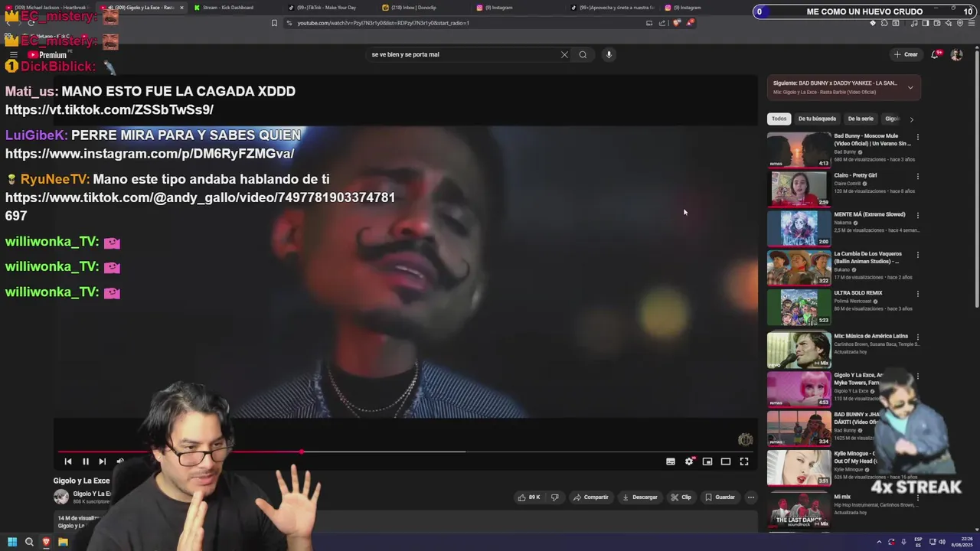Open options for Moscow Mule video

(x=917, y=138)
